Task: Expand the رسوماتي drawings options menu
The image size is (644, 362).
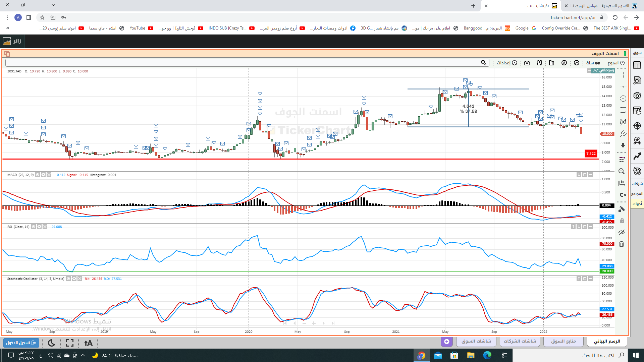Action: 589,70
